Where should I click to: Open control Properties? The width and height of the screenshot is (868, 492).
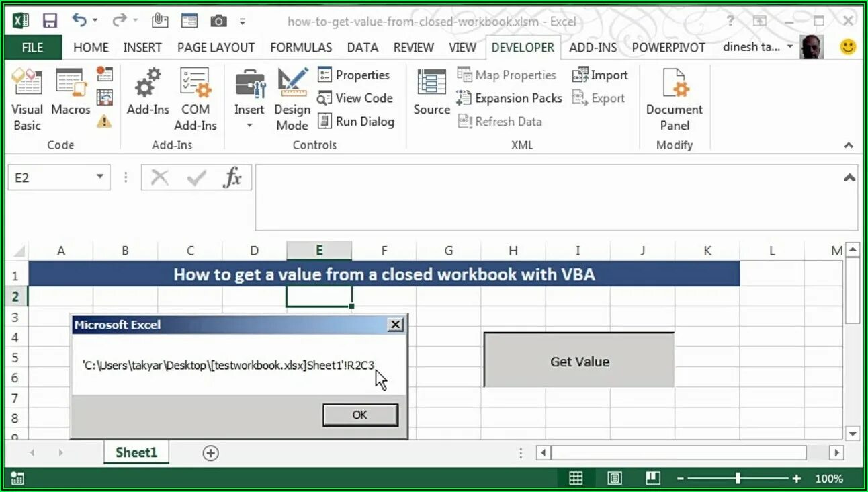[353, 75]
